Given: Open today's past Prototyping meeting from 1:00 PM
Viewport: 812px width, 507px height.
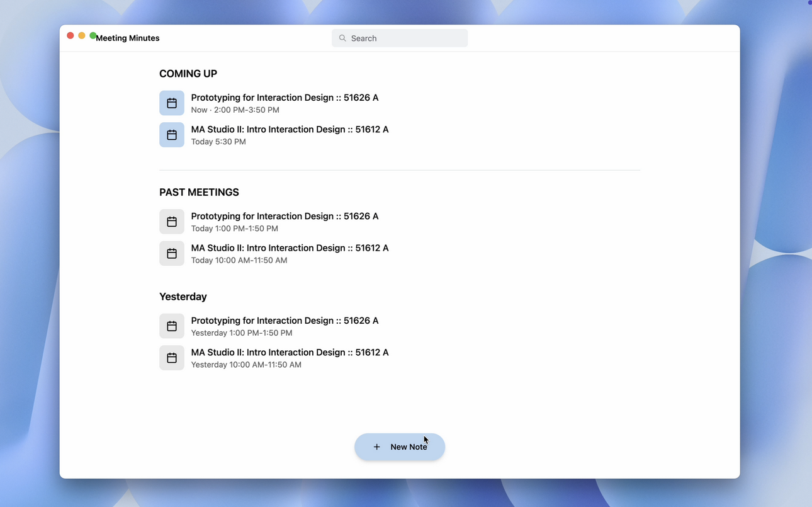Looking at the screenshot, I should tap(285, 216).
